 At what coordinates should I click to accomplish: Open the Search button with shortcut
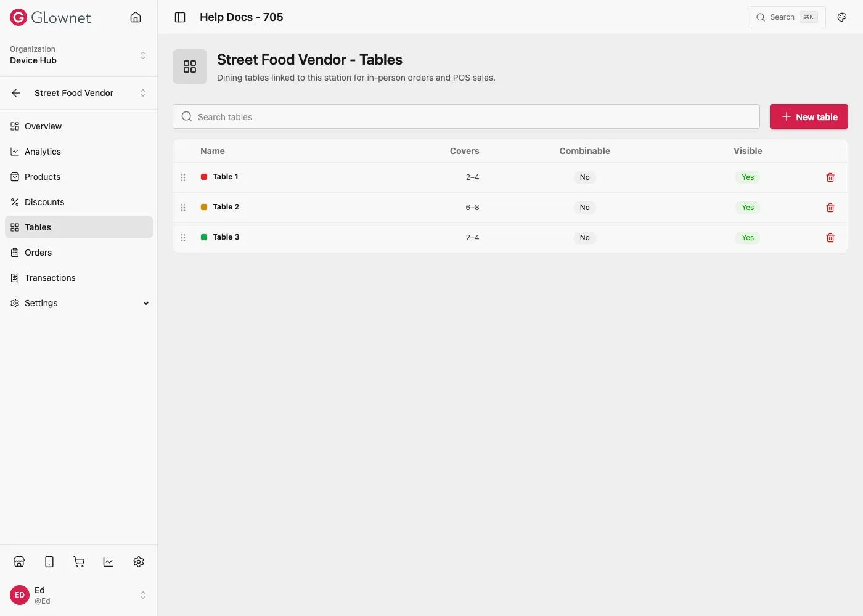tap(787, 17)
